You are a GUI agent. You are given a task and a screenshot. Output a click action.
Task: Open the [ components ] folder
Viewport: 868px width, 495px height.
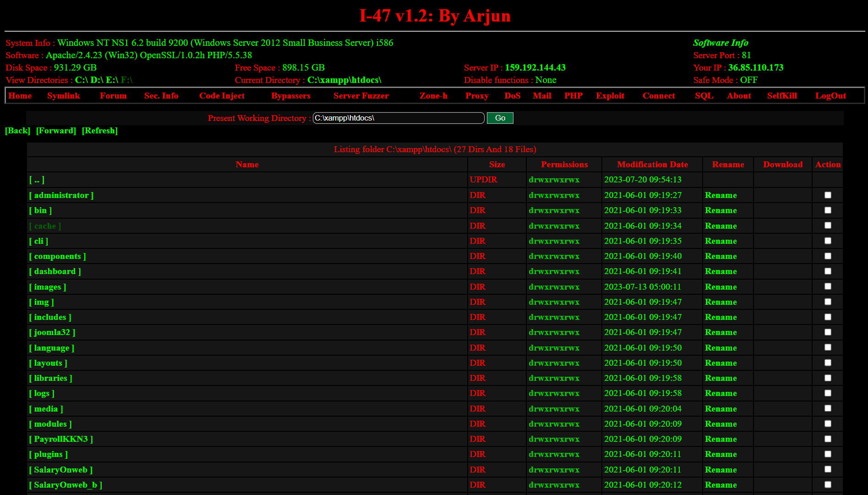click(x=57, y=256)
